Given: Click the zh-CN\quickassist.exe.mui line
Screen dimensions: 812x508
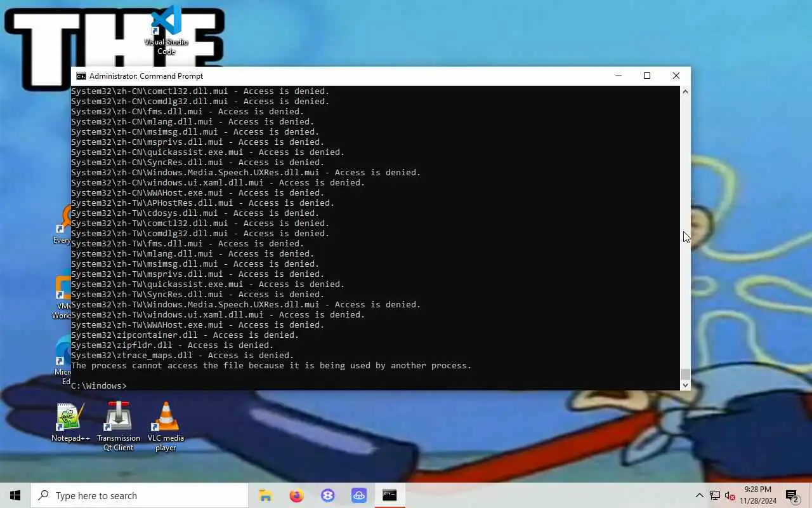Looking at the screenshot, I should pos(208,152).
